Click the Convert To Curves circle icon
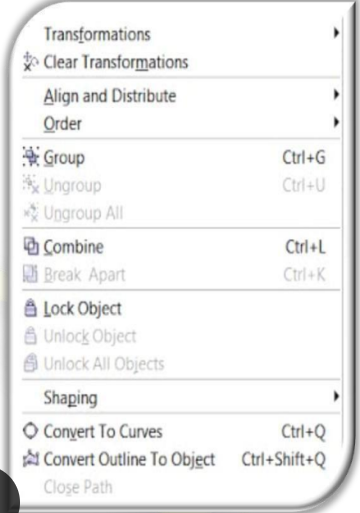This screenshot has height=513, width=360. click(31, 431)
